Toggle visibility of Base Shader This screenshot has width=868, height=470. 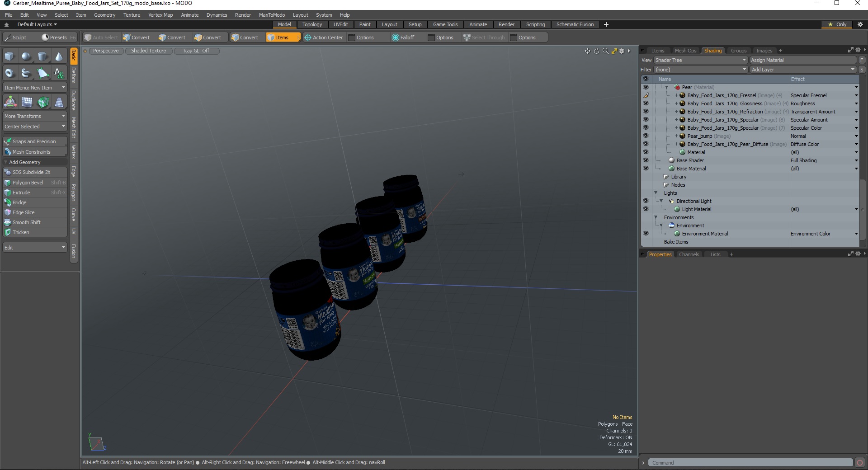coord(646,160)
